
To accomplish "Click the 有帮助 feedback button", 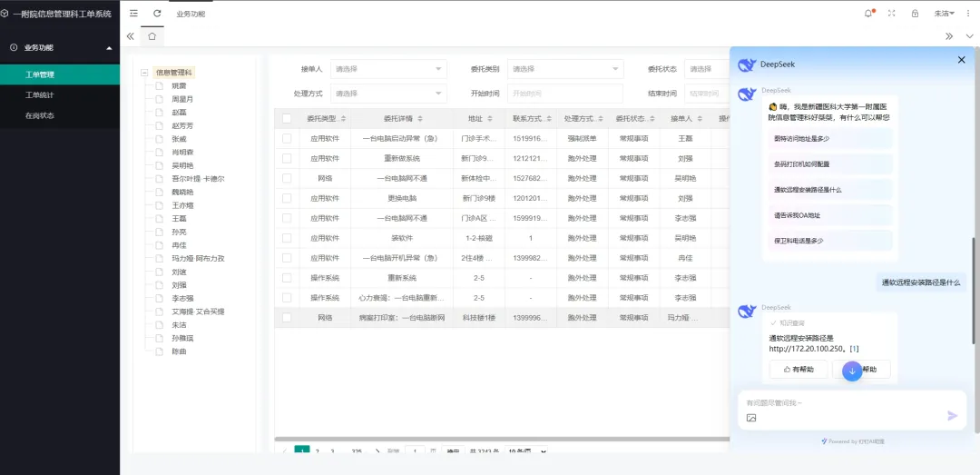I will tap(799, 370).
